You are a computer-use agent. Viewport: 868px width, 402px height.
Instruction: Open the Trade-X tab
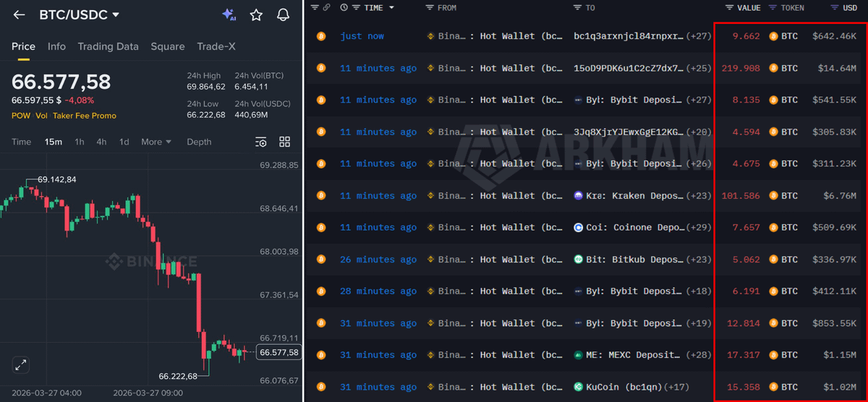tap(216, 46)
